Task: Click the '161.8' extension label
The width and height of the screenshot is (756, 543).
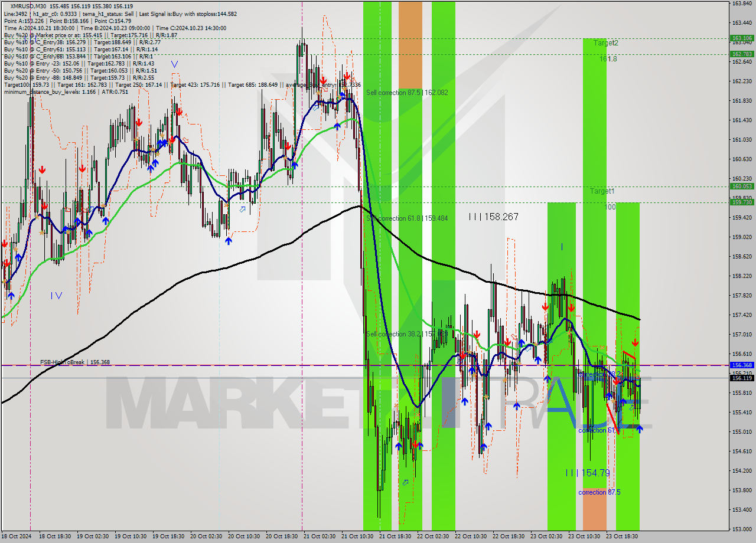Action: (x=608, y=59)
